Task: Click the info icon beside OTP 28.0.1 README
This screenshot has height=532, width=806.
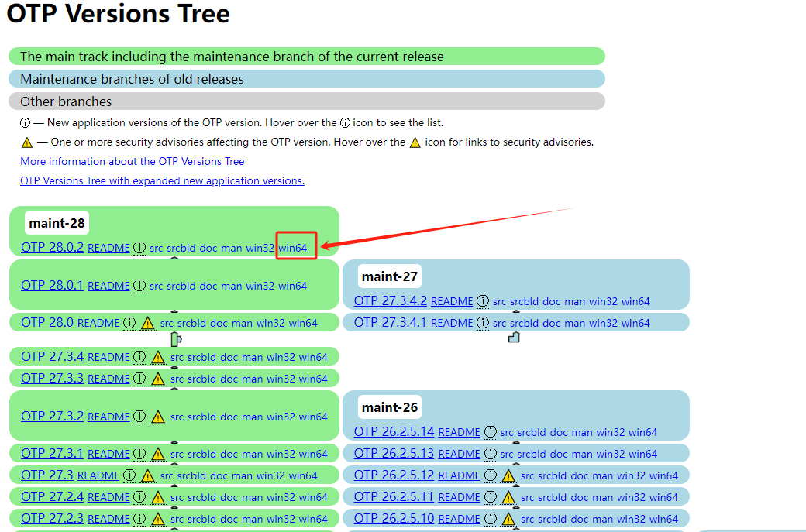Action: point(139,286)
